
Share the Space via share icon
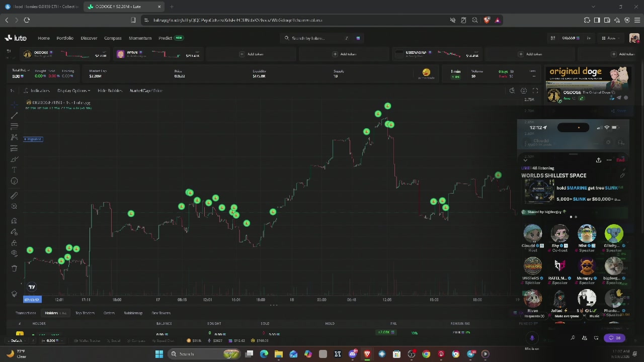pyautogui.click(x=599, y=160)
